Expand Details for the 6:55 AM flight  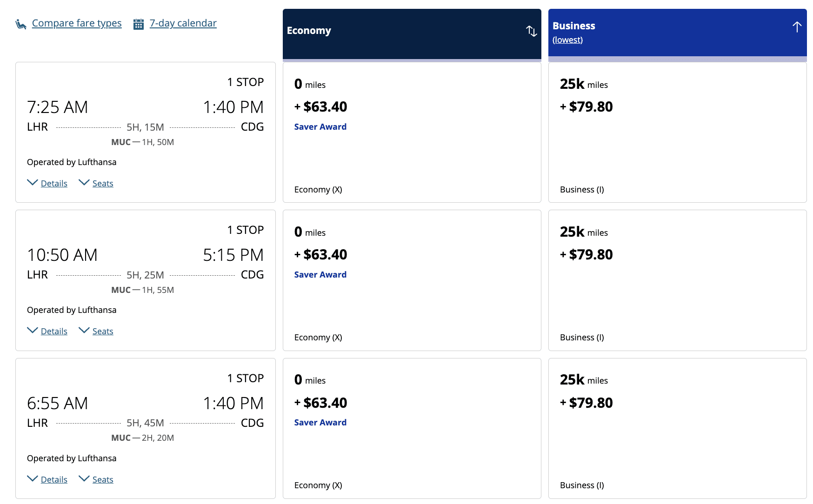pyautogui.click(x=53, y=480)
